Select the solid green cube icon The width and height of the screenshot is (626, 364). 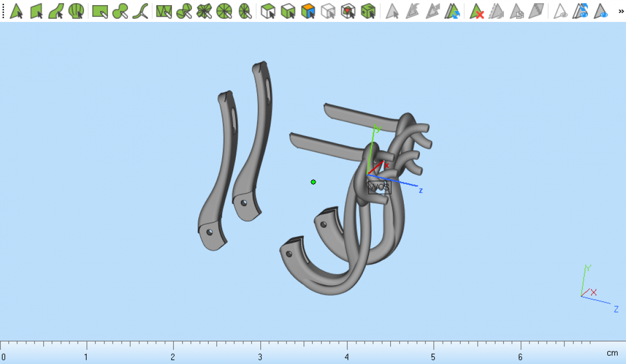[x=368, y=11]
